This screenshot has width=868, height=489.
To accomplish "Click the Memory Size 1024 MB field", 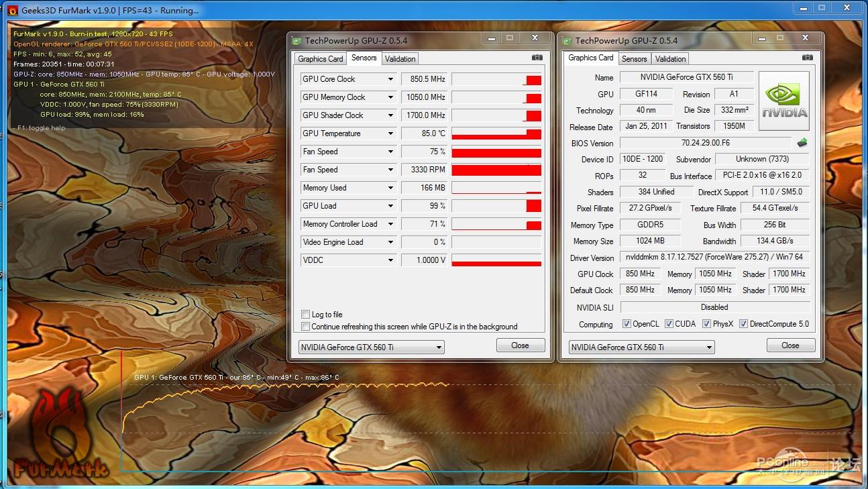I will (x=650, y=241).
